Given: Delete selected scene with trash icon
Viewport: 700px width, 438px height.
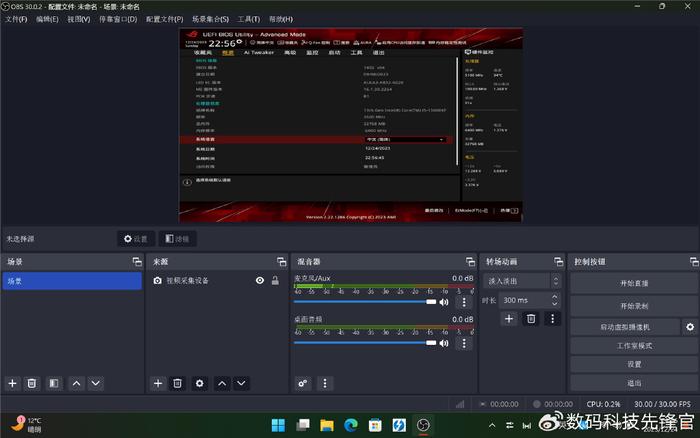Looking at the screenshot, I should coord(32,383).
